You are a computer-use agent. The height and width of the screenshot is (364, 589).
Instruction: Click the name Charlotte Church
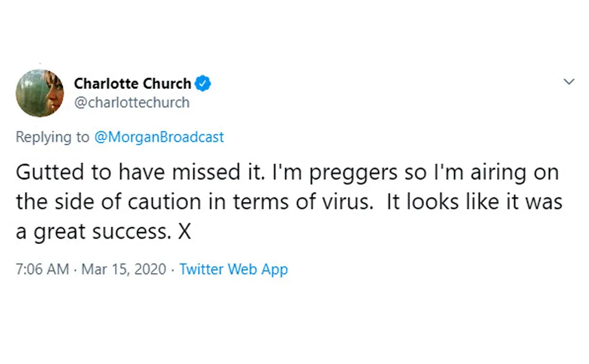pos(132,84)
